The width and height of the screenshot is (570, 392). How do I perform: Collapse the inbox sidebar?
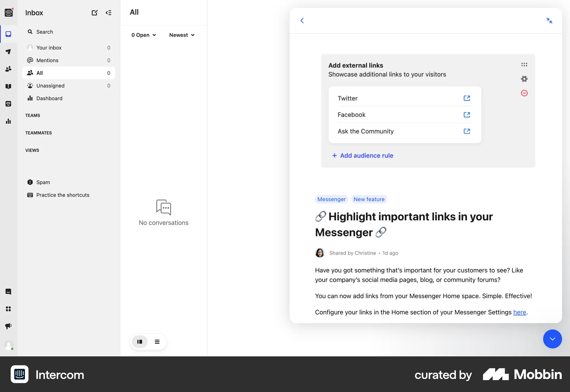pos(109,13)
